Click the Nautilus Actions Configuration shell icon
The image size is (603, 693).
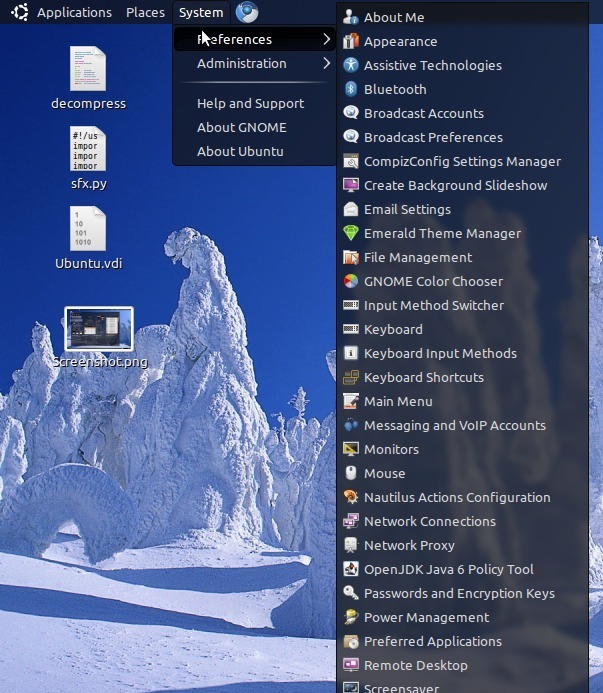tap(351, 497)
